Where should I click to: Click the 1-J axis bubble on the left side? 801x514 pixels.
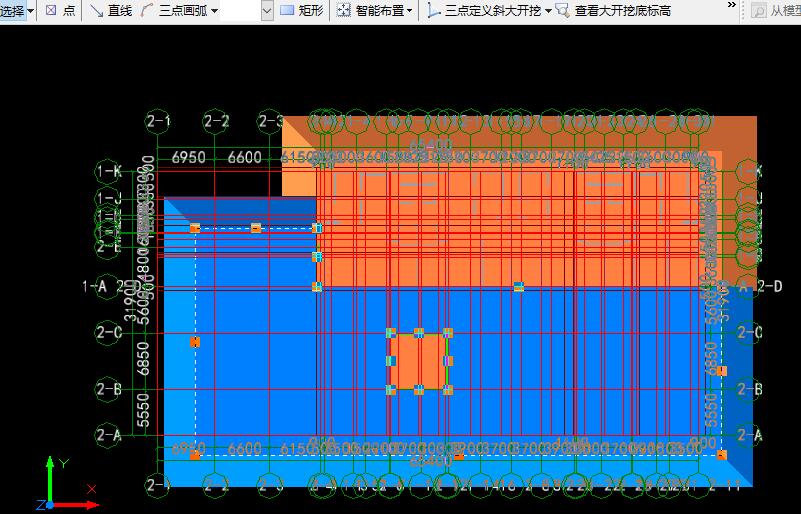(x=109, y=198)
